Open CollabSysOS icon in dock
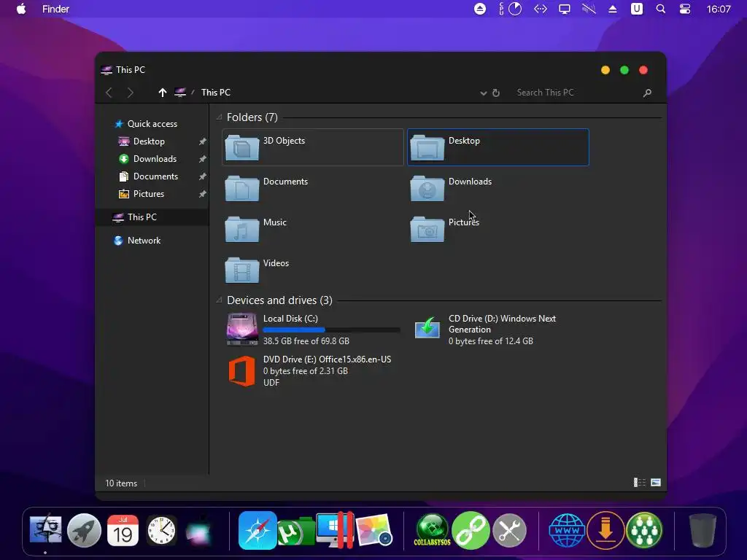The height and width of the screenshot is (560, 747). pos(432,530)
